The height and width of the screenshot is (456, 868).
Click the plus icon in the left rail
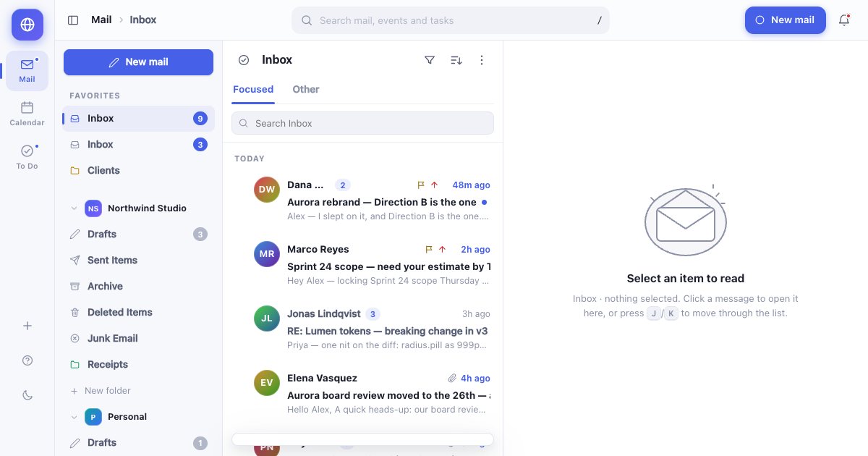[x=27, y=326]
